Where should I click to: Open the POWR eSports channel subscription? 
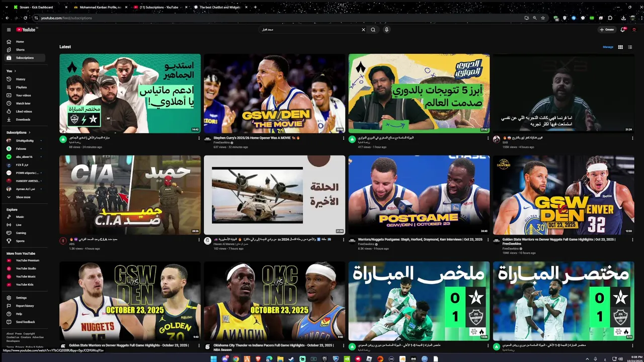click(x=25, y=172)
